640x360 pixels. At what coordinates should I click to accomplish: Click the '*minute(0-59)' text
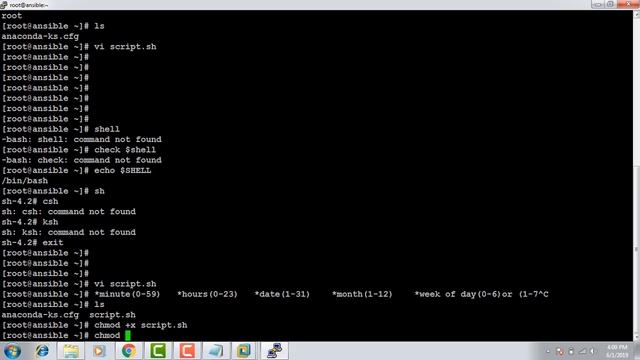coord(127,294)
